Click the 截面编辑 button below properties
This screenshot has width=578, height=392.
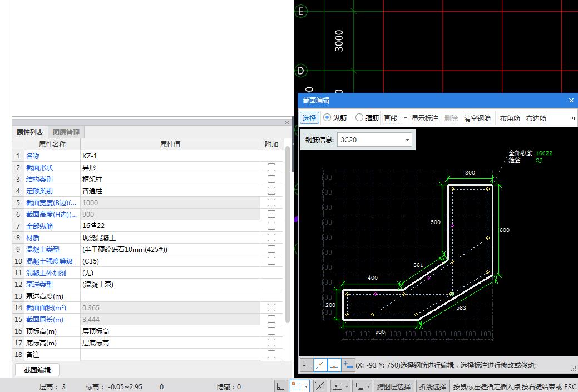pyautogui.click(x=37, y=370)
